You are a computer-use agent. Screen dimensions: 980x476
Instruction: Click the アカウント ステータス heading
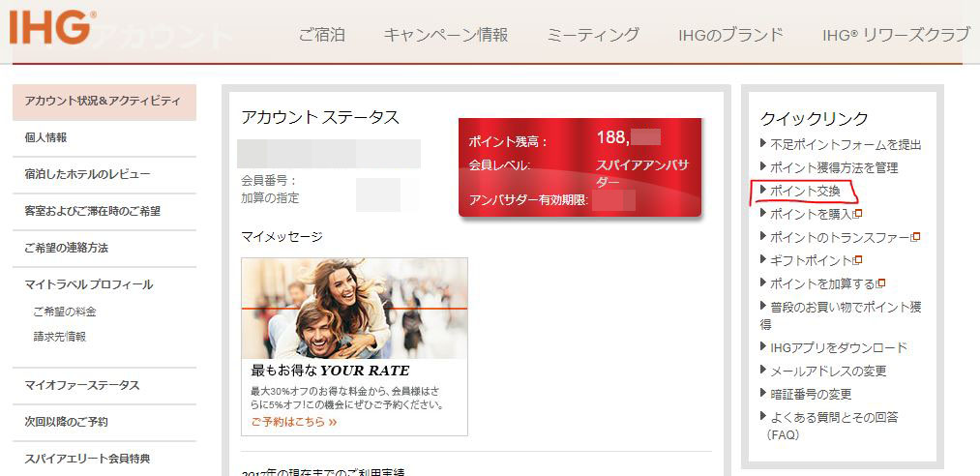tap(320, 117)
